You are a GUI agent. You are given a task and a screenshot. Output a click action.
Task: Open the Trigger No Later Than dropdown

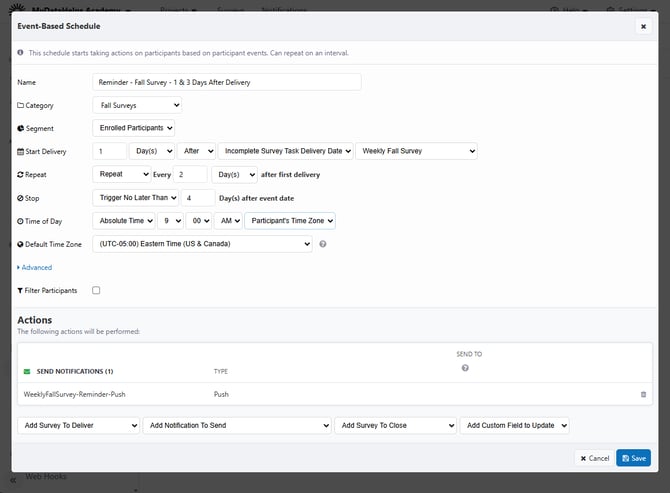point(135,198)
